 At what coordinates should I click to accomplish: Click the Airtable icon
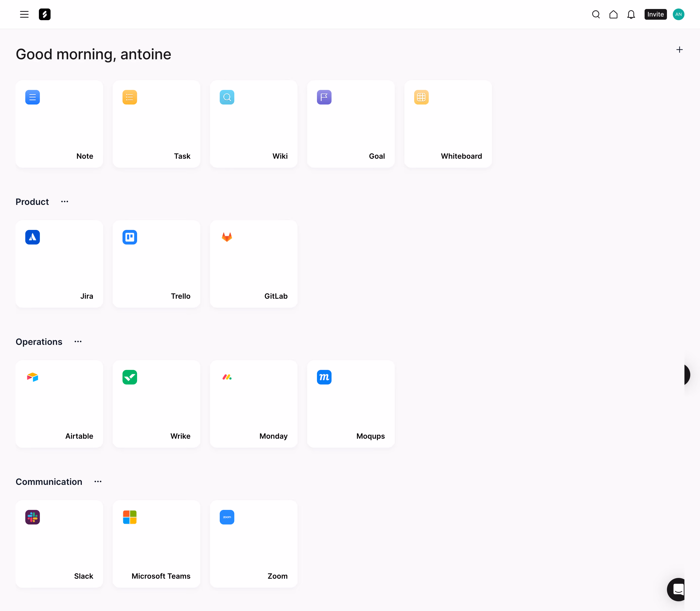click(x=32, y=377)
